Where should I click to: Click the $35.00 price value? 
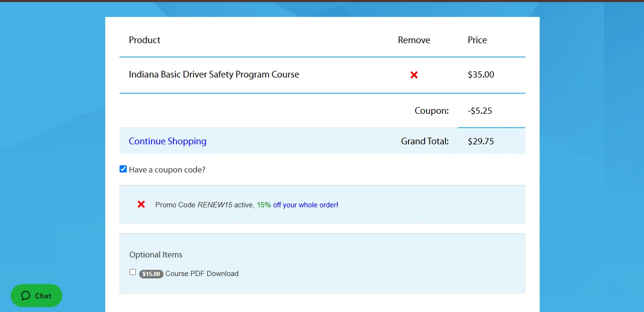pyautogui.click(x=481, y=75)
